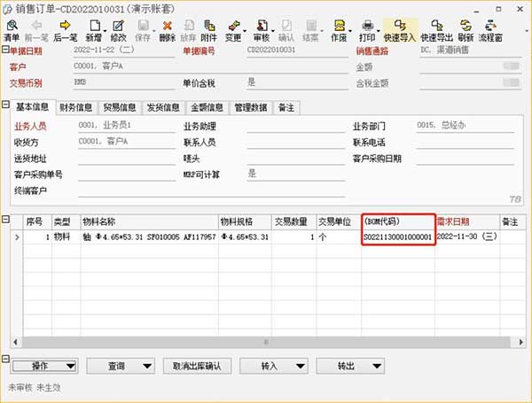Open dropdown arrow next to 审核
Screen dimensions: 532x403
273,31
